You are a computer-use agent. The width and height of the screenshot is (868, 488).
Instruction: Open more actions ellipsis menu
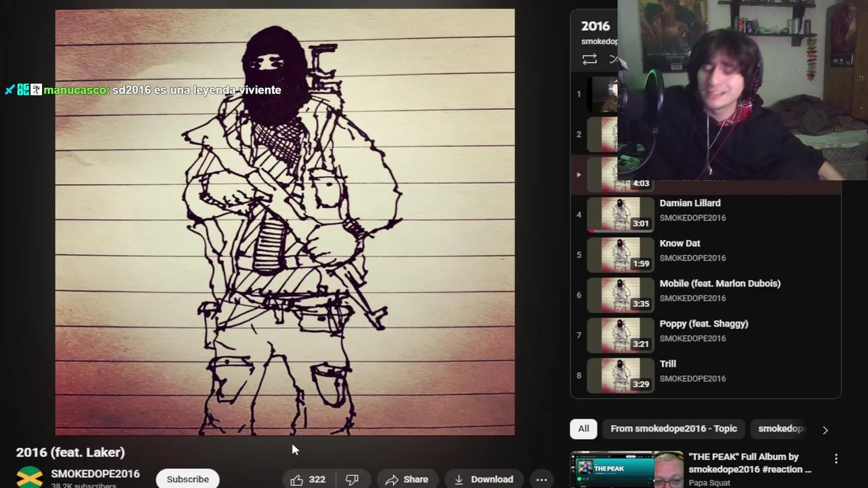tap(541, 479)
